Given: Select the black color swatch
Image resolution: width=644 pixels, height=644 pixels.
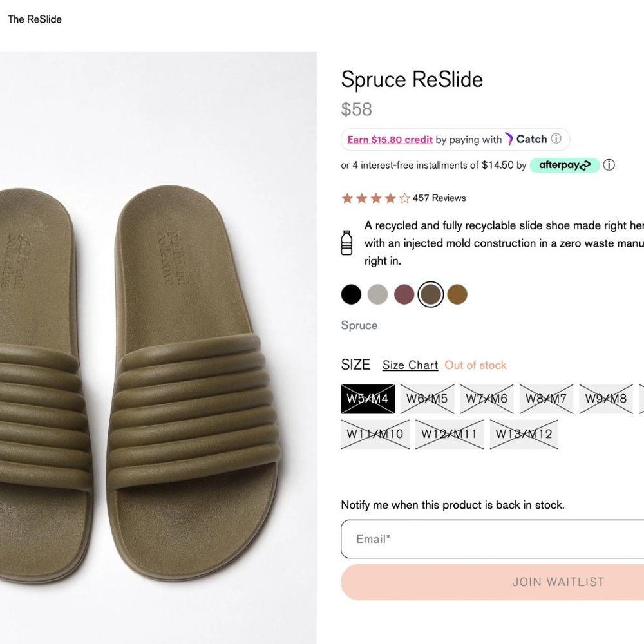Looking at the screenshot, I should pos(351,295).
